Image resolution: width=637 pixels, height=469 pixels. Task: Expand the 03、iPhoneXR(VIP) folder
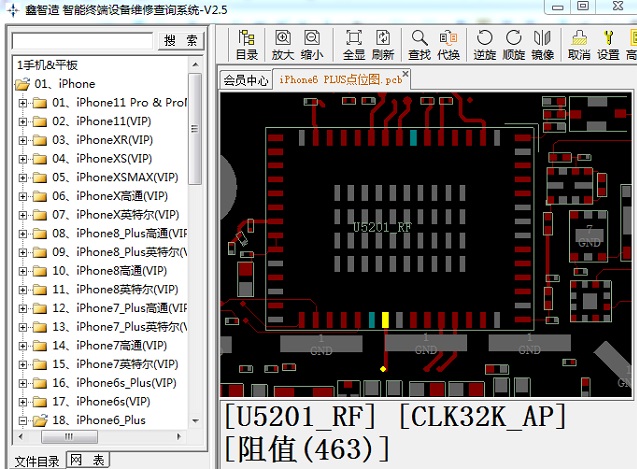coord(23,140)
